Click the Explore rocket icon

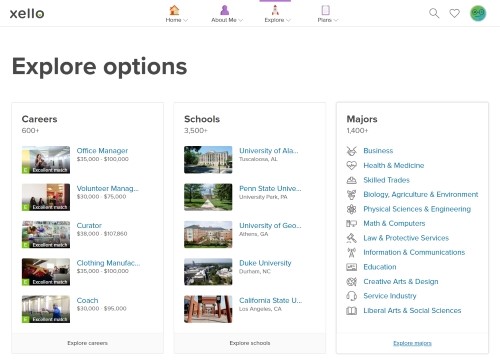click(x=275, y=10)
